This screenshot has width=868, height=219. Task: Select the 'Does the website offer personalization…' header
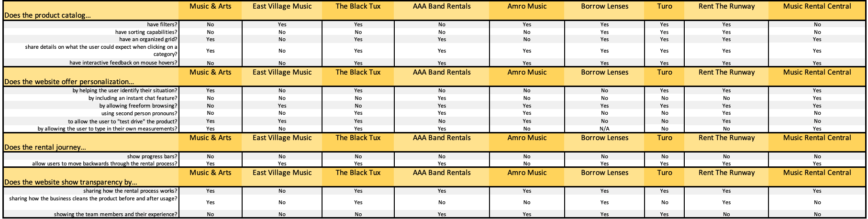[x=69, y=82]
